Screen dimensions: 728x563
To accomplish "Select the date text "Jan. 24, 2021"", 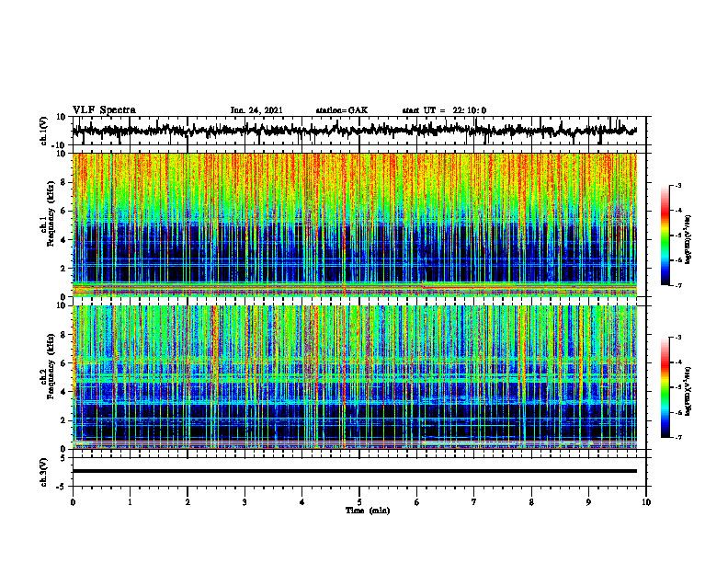I will [x=256, y=110].
